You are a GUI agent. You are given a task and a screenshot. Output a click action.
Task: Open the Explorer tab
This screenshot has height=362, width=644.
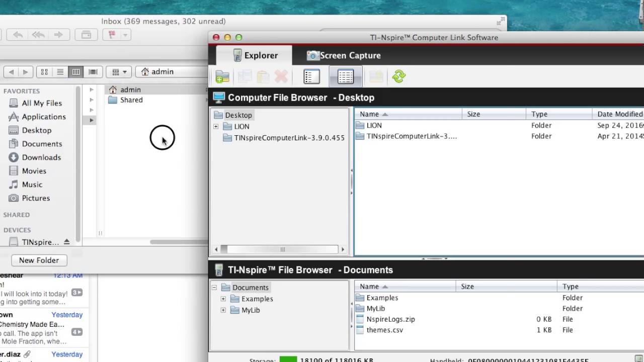coord(255,55)
